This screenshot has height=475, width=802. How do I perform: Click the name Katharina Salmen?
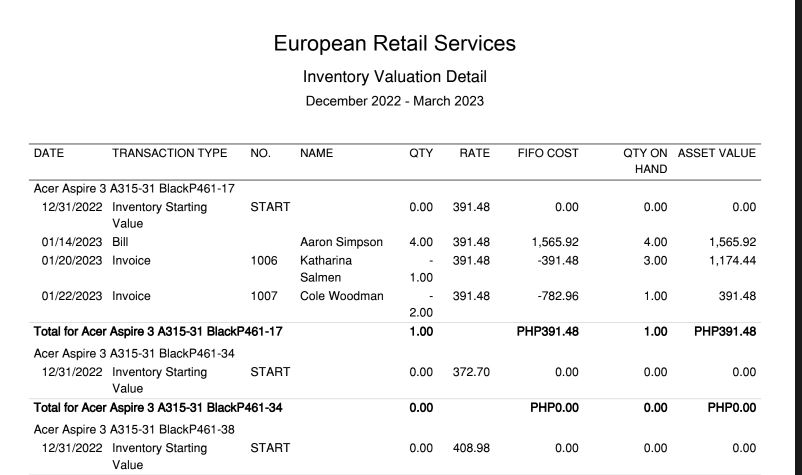pos(325,268)
